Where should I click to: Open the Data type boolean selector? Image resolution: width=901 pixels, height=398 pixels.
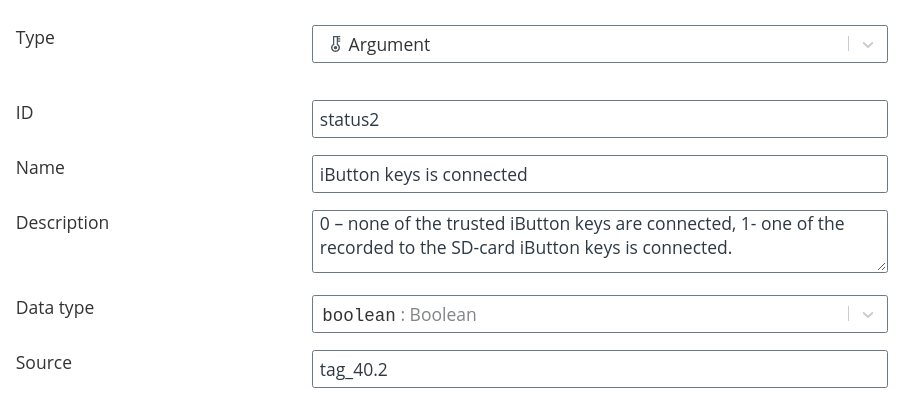[x=600, y=314]
